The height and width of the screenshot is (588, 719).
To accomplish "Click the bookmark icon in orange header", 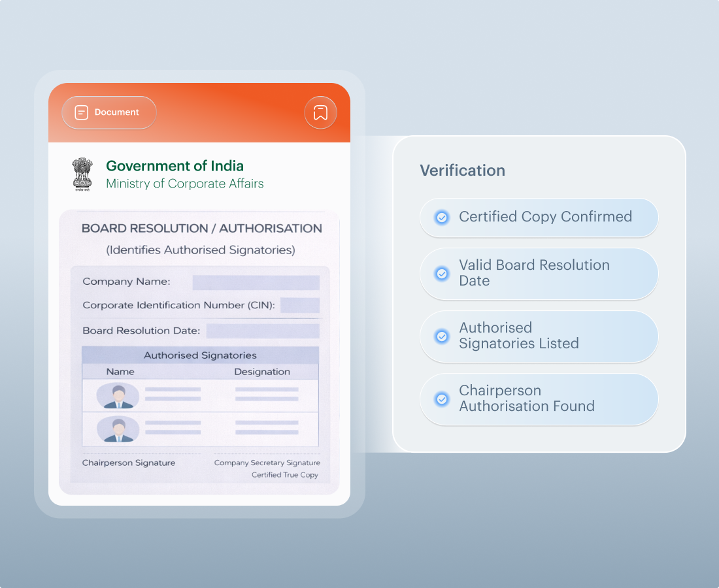I will 320,112.
